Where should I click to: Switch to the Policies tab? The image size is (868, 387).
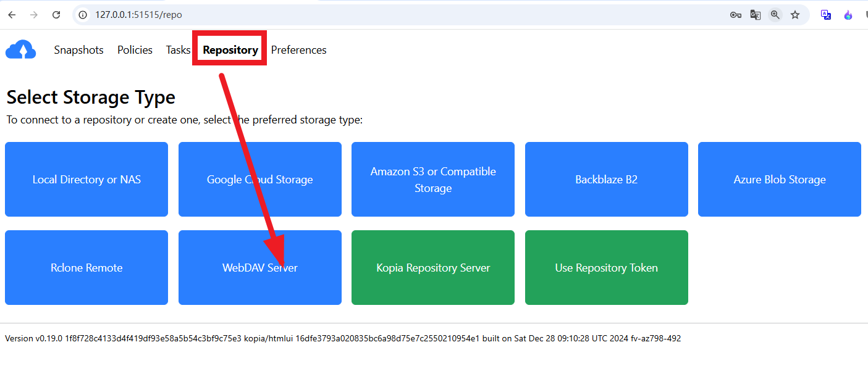pyautogui.click(x=135, y=50)
